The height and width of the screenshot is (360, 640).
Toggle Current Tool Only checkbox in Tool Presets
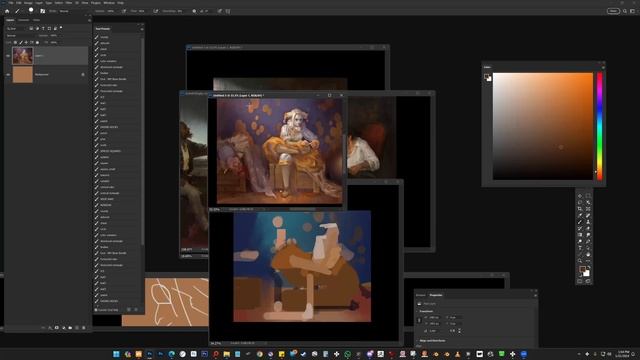pos(96,310)
